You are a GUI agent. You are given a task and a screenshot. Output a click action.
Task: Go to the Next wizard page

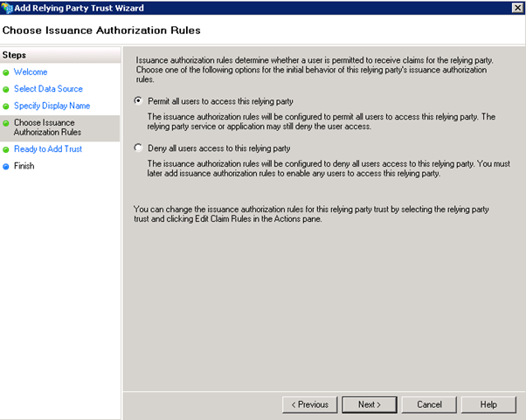tap(370, 404)
